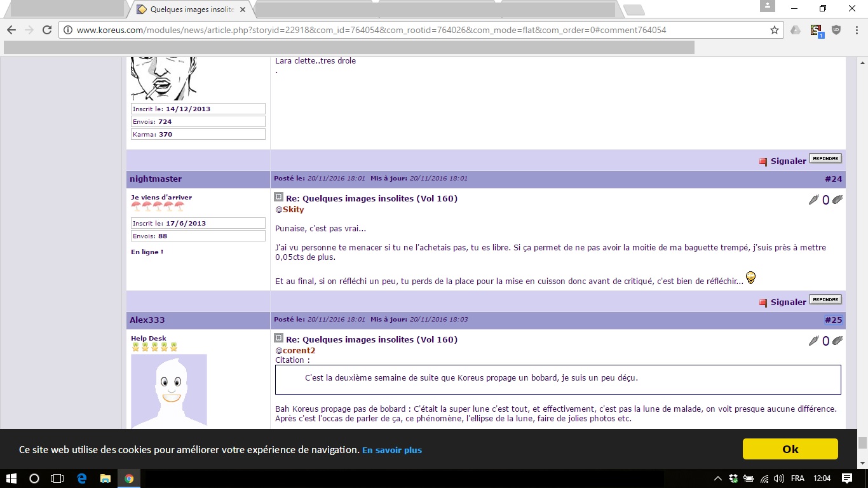
Task: Bookmark this page with the star icon
Action: [775, 30]
